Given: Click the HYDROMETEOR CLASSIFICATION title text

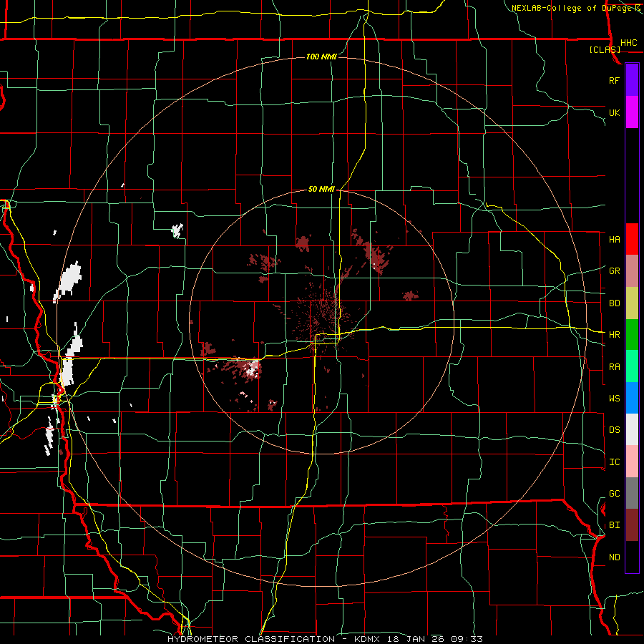Looking at the screenshot, I should (251, 639).
